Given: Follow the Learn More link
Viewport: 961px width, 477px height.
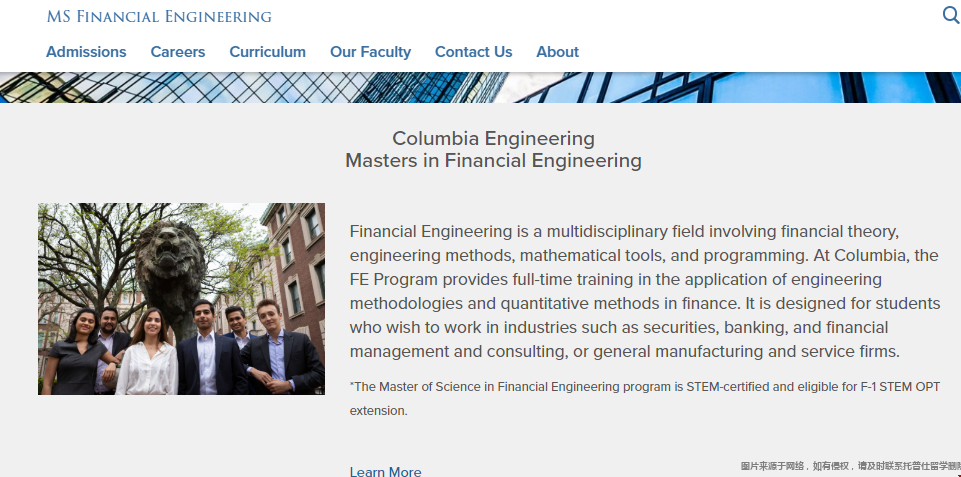Looking at the screenshot, I should click(385, 471).
